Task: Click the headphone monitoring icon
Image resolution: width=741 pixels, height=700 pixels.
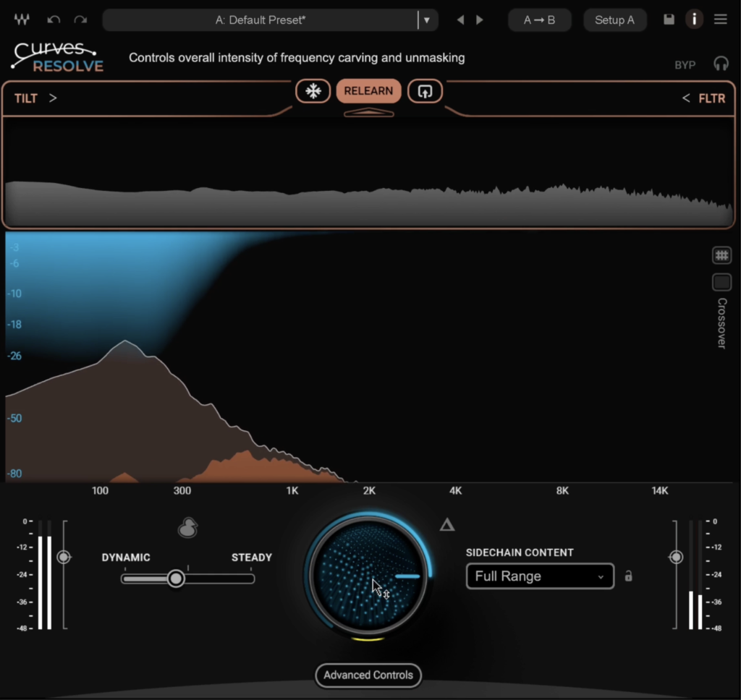Action: (x=721, y=64)
